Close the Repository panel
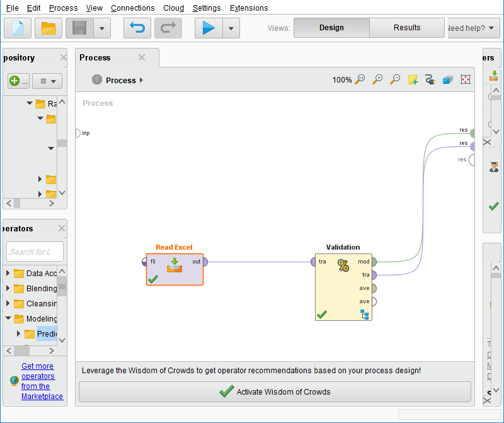The height and width of the screenshot is (423, 504). (x=64, y=57)
